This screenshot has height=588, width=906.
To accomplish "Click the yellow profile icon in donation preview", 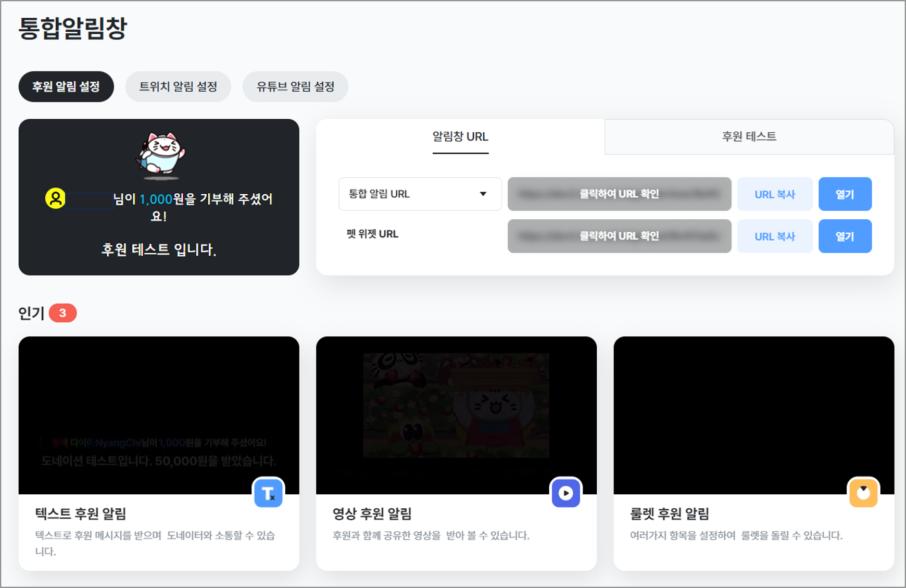I will coord(56,198).
